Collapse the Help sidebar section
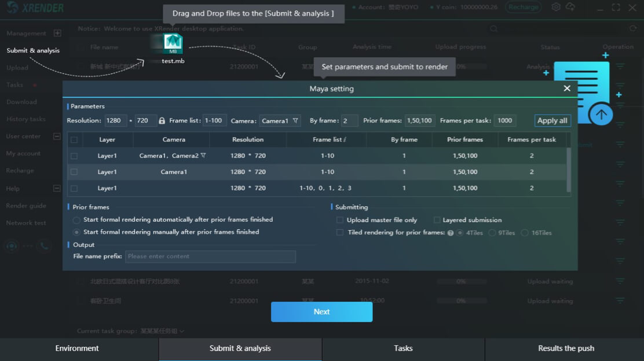This screenshot has width=644, height=361. pyautogui.click(x=56, y=189)
